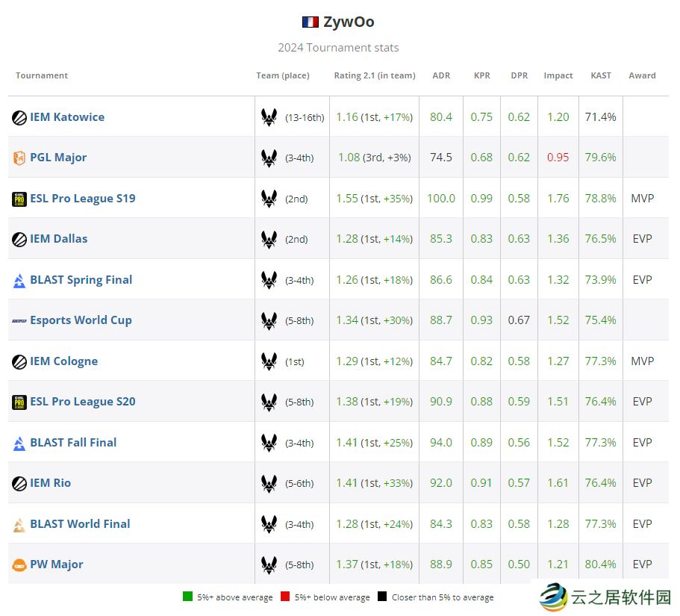Click the MVP award in ESL Pro League S19 row

click(x=642, y=199)
